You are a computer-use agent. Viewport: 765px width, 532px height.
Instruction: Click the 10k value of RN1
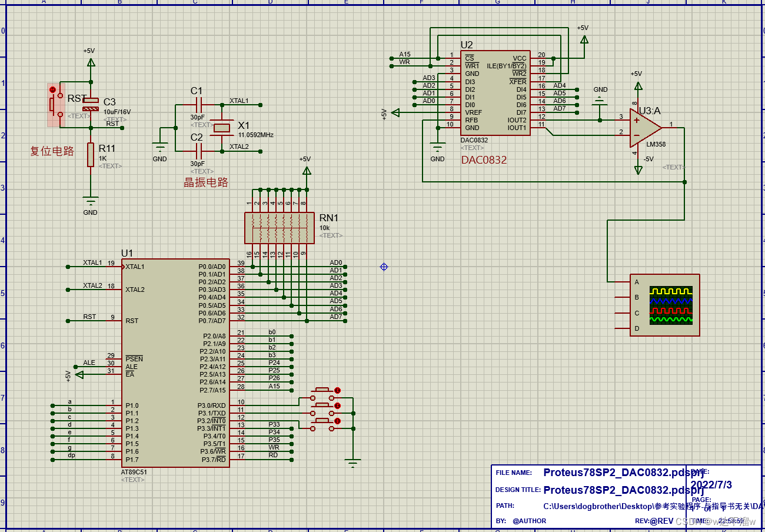[x=325, y=227]
